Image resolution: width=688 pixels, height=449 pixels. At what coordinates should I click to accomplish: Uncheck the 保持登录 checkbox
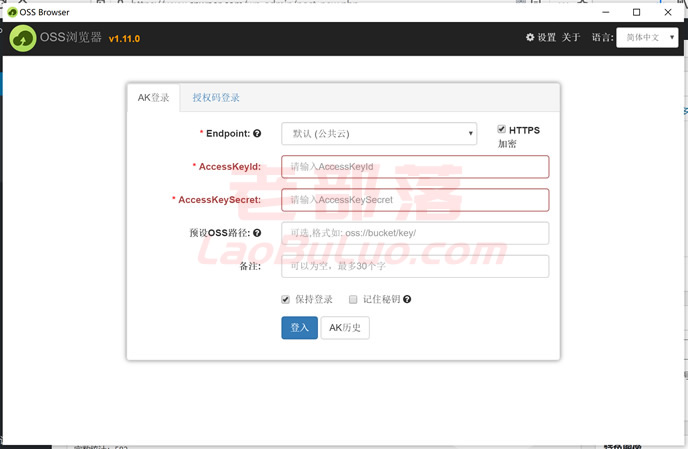(x=286, y=299)
